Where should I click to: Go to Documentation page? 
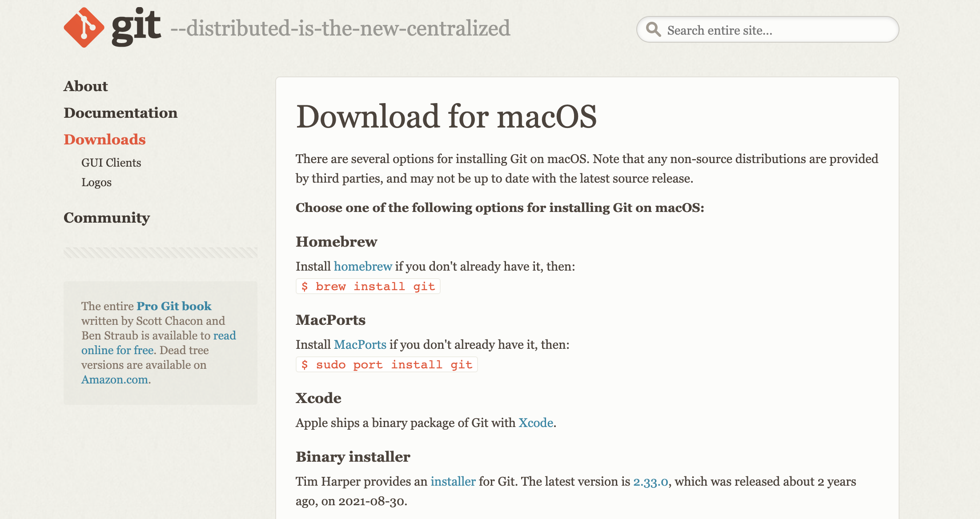(x=120, y=113)
